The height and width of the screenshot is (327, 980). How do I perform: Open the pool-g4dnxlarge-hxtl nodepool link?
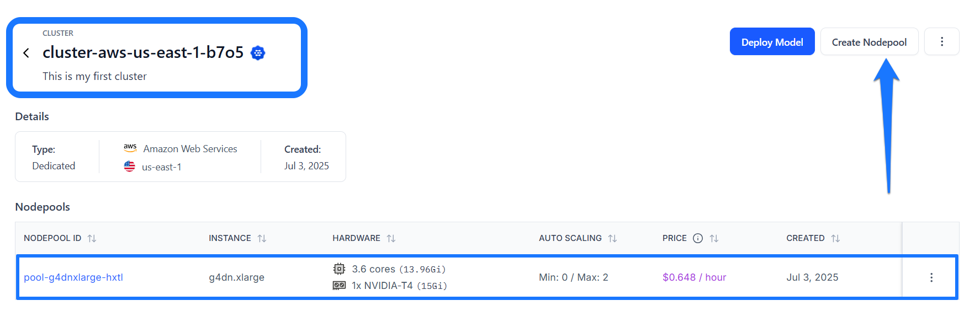(73, 277)
